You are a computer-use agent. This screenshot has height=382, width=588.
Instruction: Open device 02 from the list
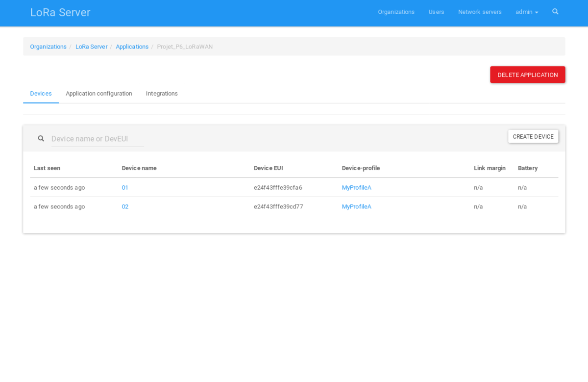[x=125, y=207]
